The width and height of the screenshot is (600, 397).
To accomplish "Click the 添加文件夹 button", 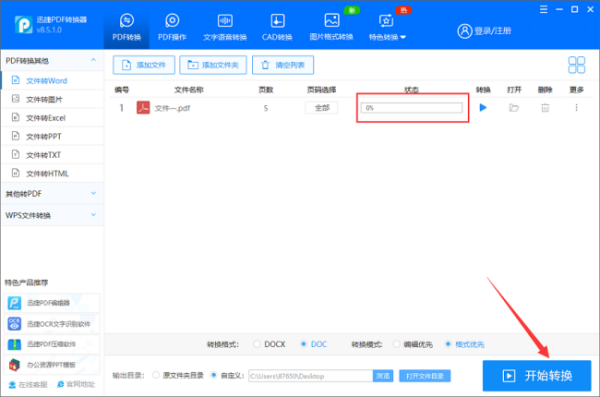I will pos(213,65).
